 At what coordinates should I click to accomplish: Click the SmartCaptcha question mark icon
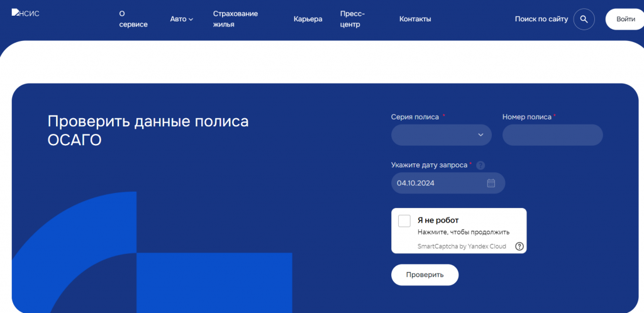point(519,246)
